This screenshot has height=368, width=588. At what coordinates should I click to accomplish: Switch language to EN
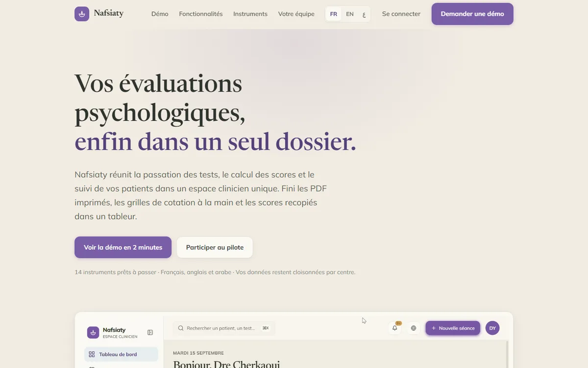(350, 14)
